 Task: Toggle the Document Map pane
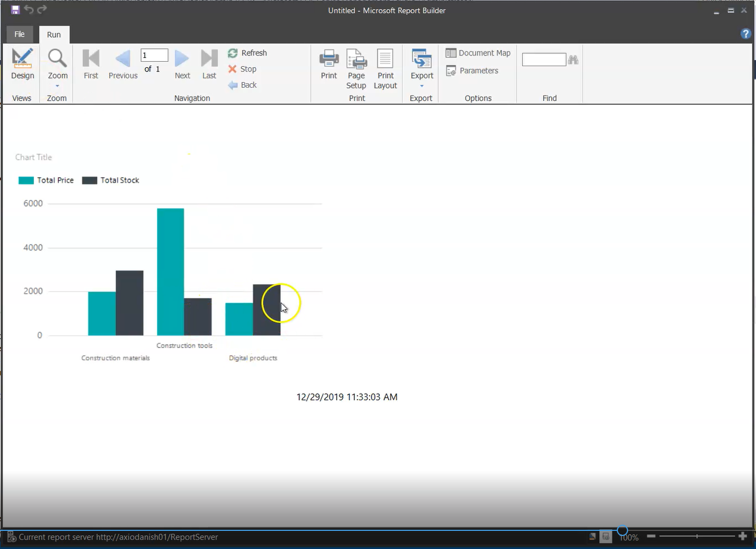pyautogui.click(x=478, y=53)
